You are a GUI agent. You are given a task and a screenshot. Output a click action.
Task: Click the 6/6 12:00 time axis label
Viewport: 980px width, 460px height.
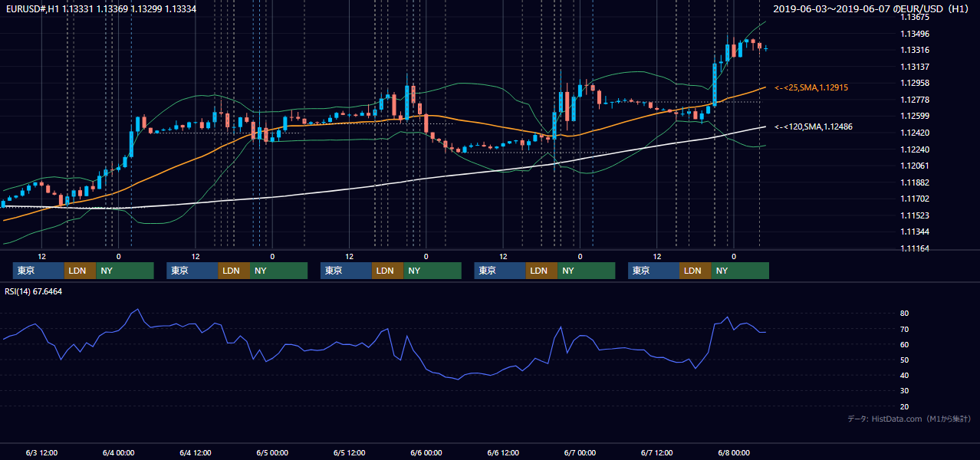[503, 452]
